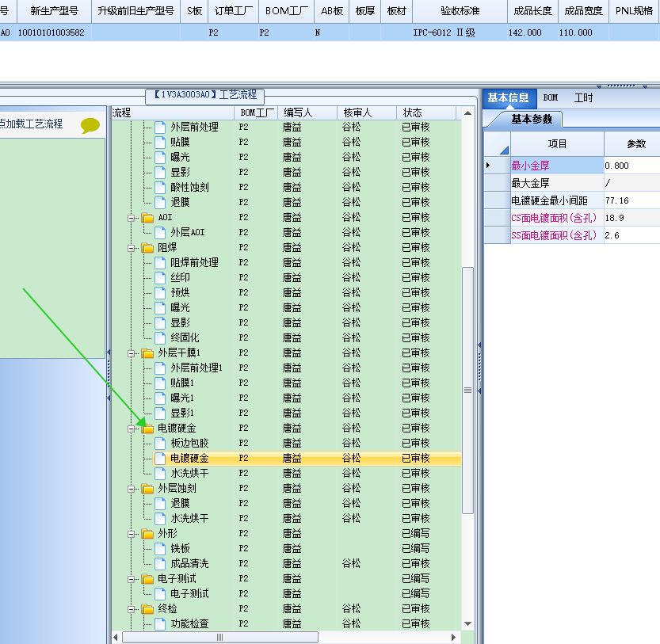Open the 基本参数 sub-tab
This screenshot has width=660, height=644.
pyautogui.click(x=532, y=120)
